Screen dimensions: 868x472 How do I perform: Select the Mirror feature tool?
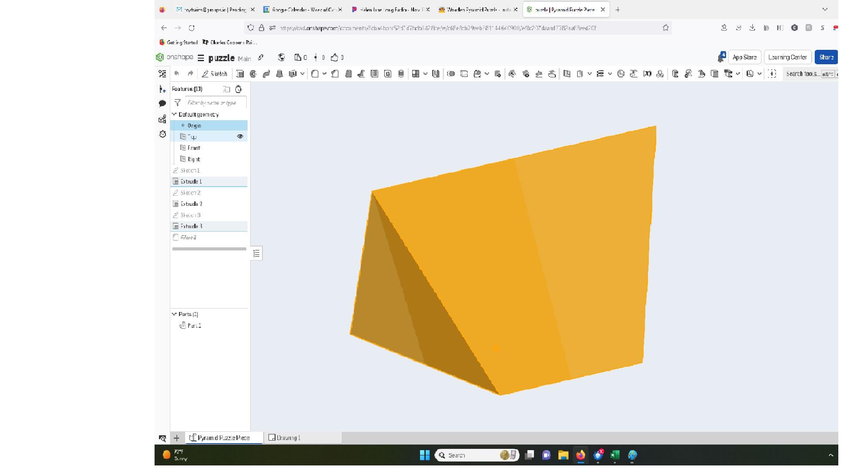pyautogui.click(x=435, y=73)
